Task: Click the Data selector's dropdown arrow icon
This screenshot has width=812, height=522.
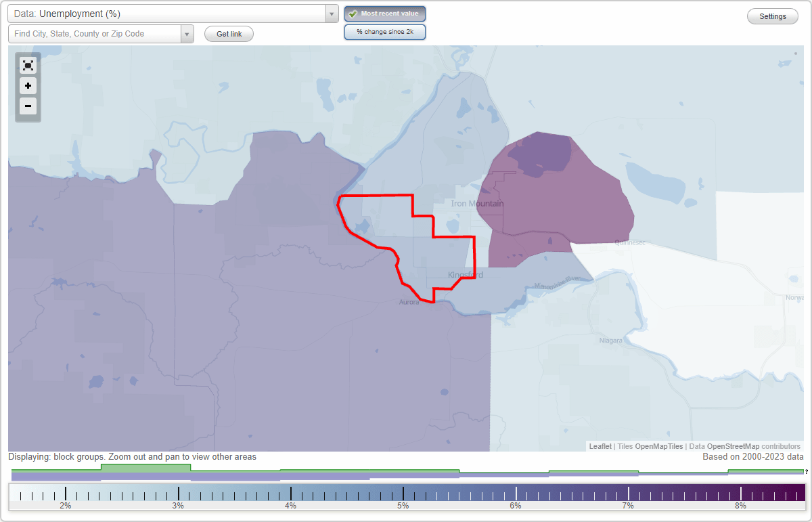Action: 331,14
